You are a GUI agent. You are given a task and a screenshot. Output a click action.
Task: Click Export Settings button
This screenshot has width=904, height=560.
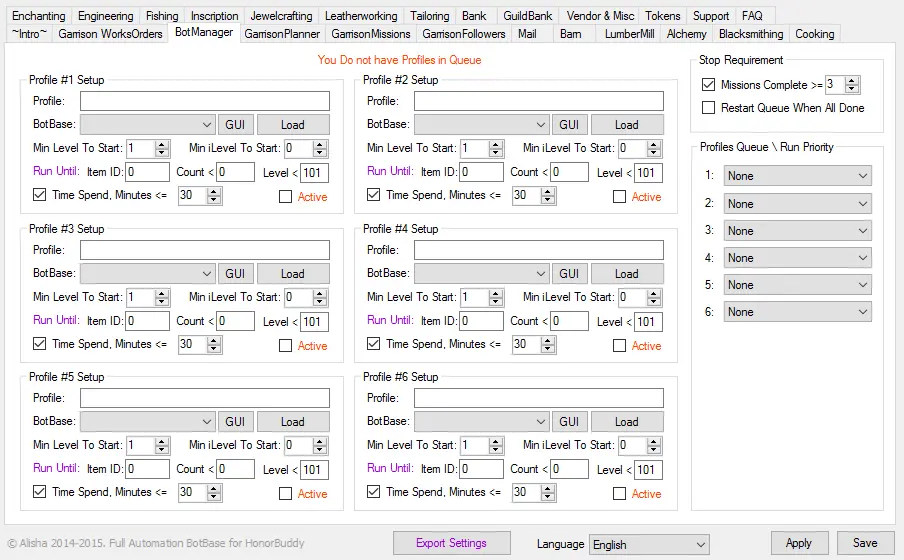(x=451, y=543)
